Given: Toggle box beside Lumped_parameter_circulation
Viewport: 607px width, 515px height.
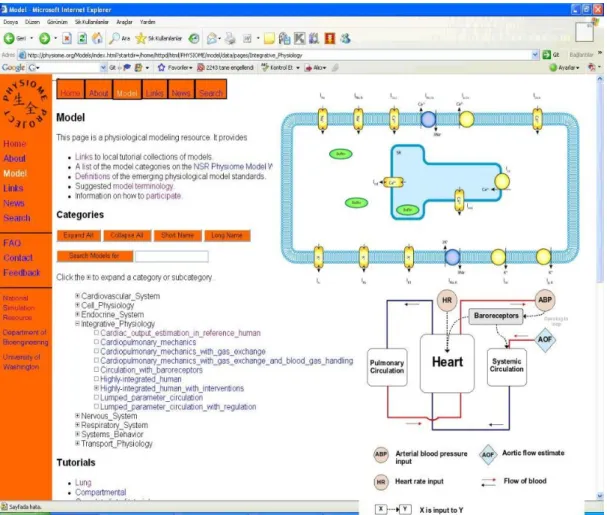Looking at the screenshot, I should pyautogui.click(x=96, y=397).
